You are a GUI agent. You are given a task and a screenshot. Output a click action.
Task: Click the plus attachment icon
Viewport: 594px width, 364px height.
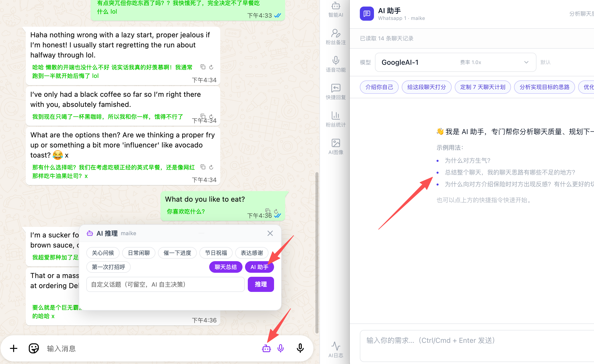point(14,348)
